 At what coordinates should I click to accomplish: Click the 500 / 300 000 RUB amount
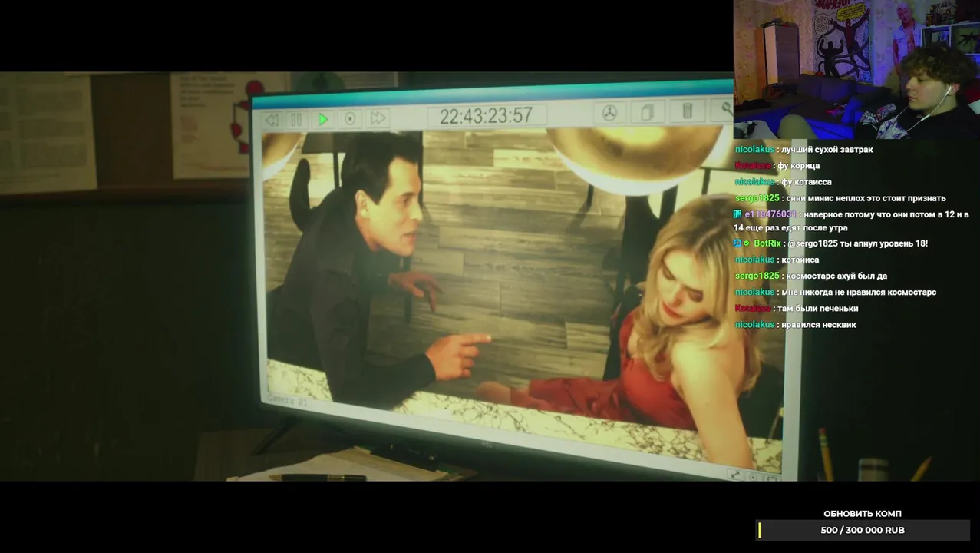tap(863, 530)
